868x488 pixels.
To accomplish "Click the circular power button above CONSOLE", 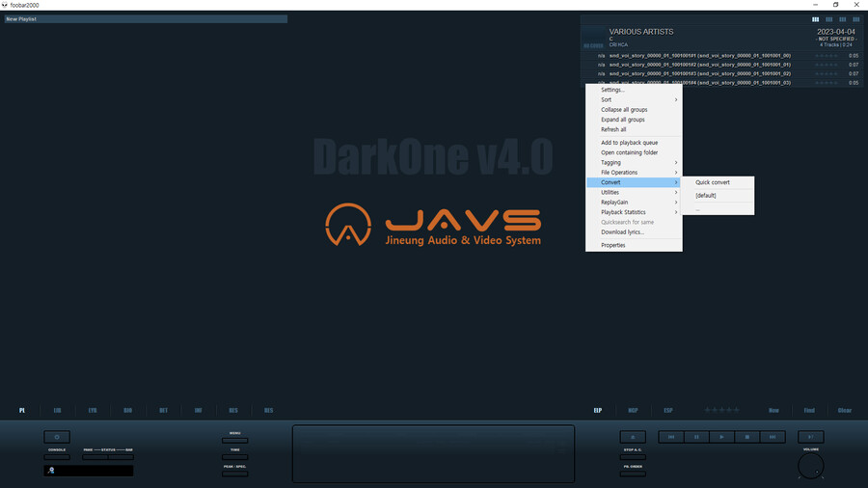I will [57, 437].
